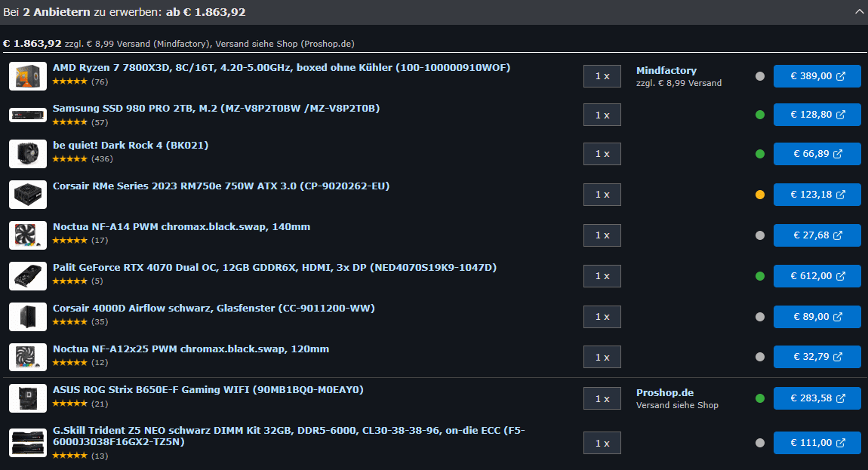Image resolution: width=868 pixels, height=470 pixels.
Task: Click the Palit RTX 4070 thumbnail
Action: click(x=28, y=275)
